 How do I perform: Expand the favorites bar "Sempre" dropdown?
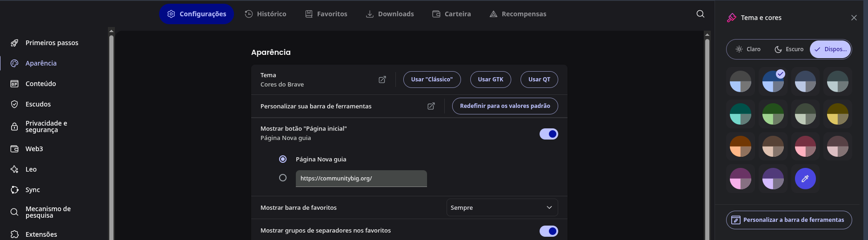point(502,207)
